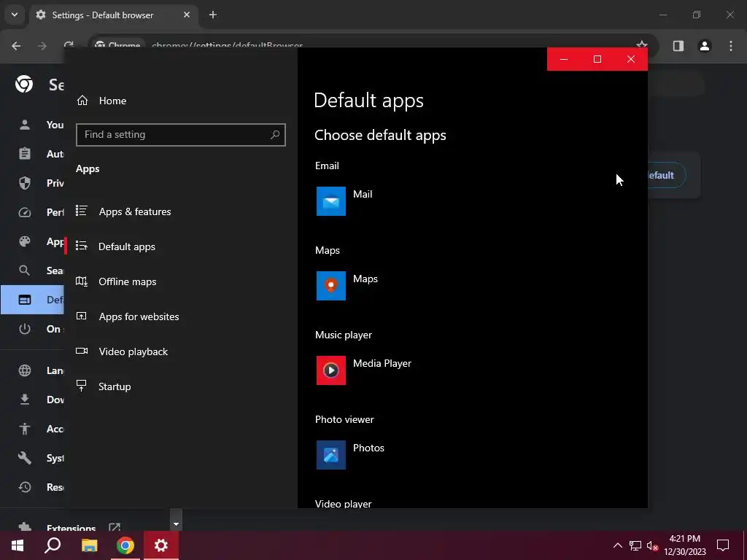
Task: Click the Apps & features list icon
Action: pyautogui.click(x=82, y=211)
